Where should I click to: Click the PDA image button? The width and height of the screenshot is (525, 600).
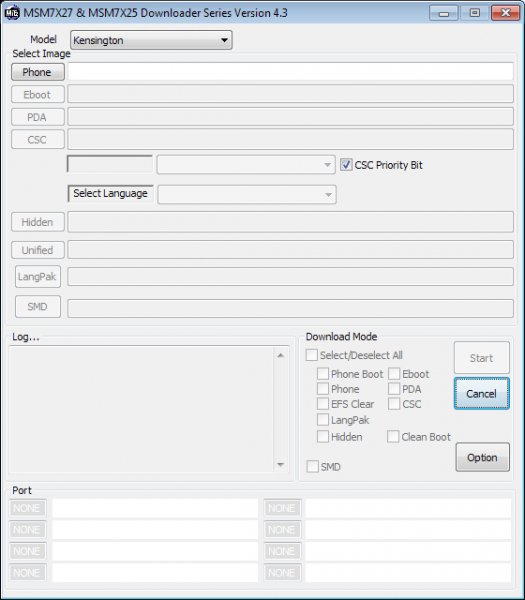tap(38, 117)
